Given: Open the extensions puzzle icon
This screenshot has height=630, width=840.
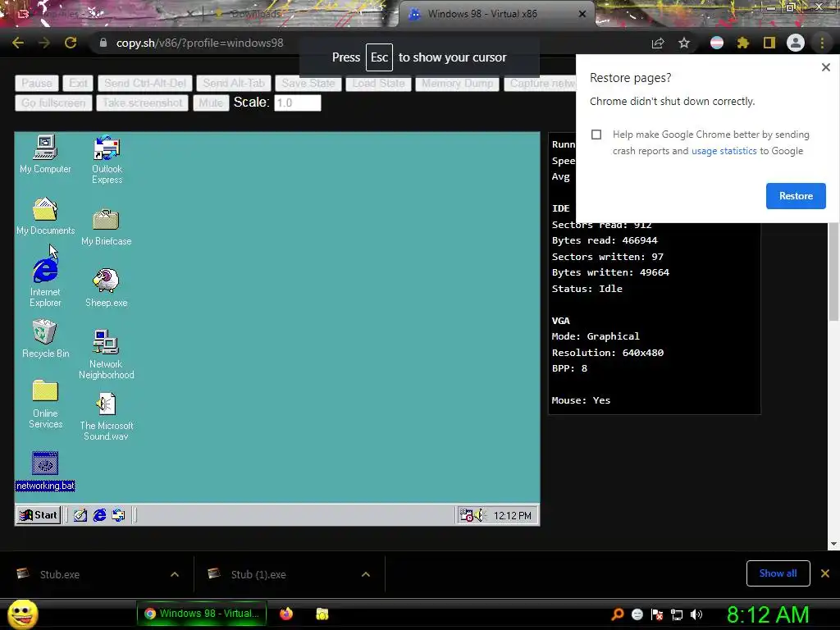Looking at the screenshot, I should click(742, 43).
